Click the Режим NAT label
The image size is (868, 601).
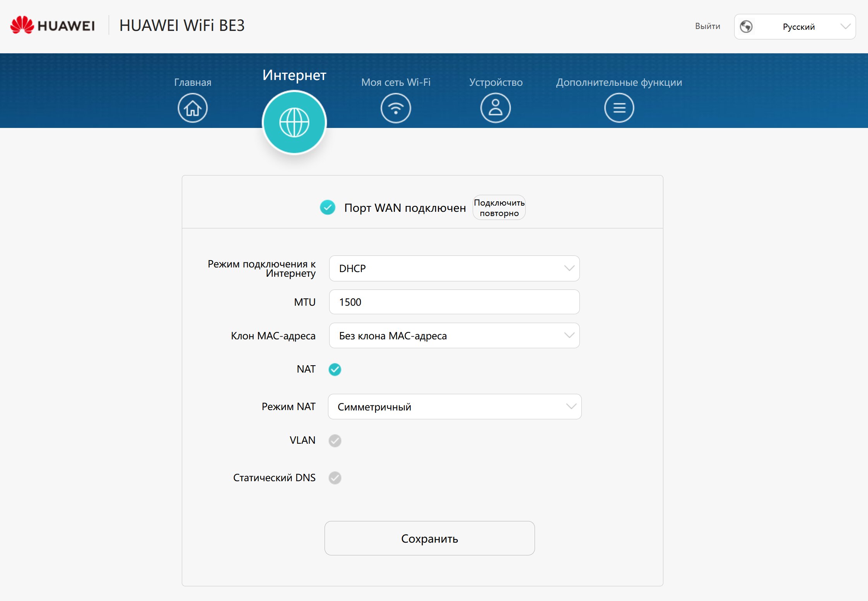(x=289, y=407)
